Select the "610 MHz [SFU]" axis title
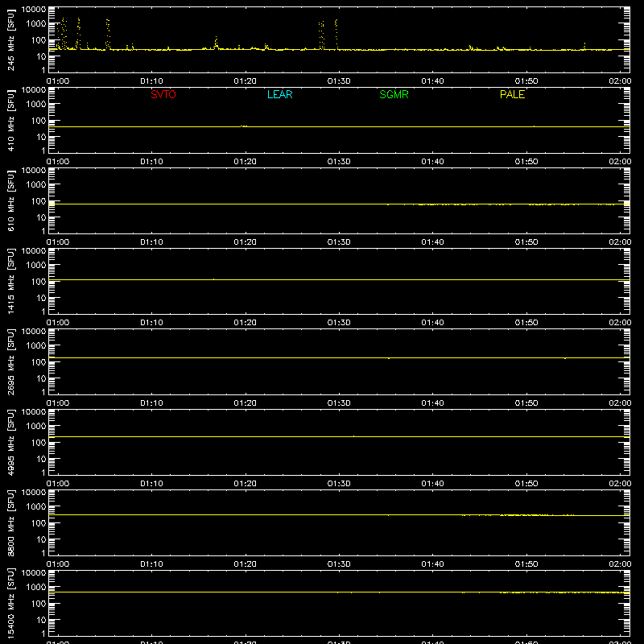 [11, 200]
